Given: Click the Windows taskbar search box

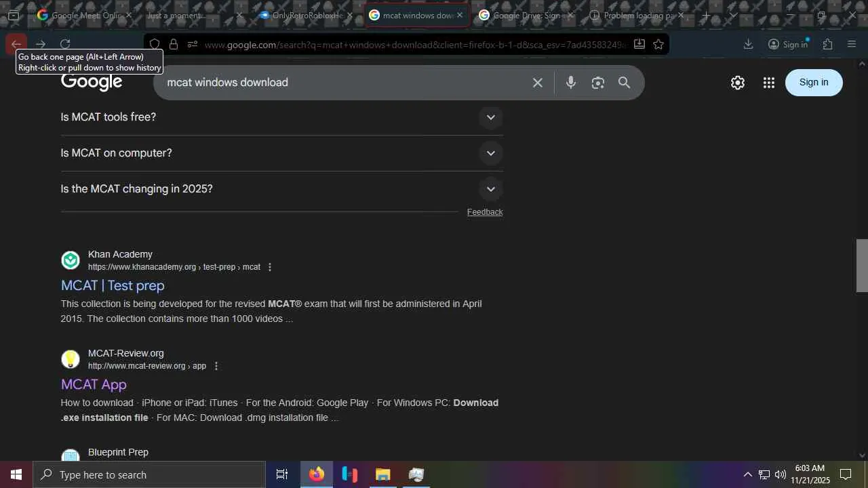Looking at the screenshot, I should point(149,474).
